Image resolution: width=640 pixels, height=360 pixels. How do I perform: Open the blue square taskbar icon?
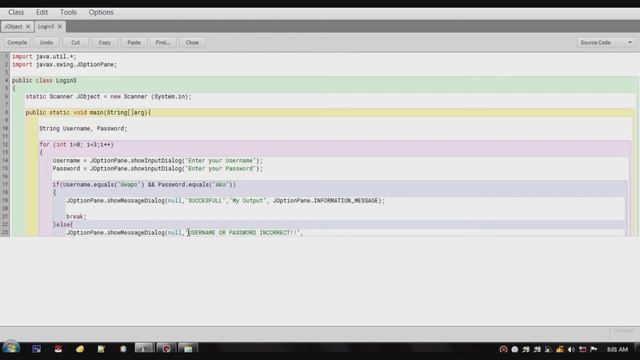click(36, 349)
